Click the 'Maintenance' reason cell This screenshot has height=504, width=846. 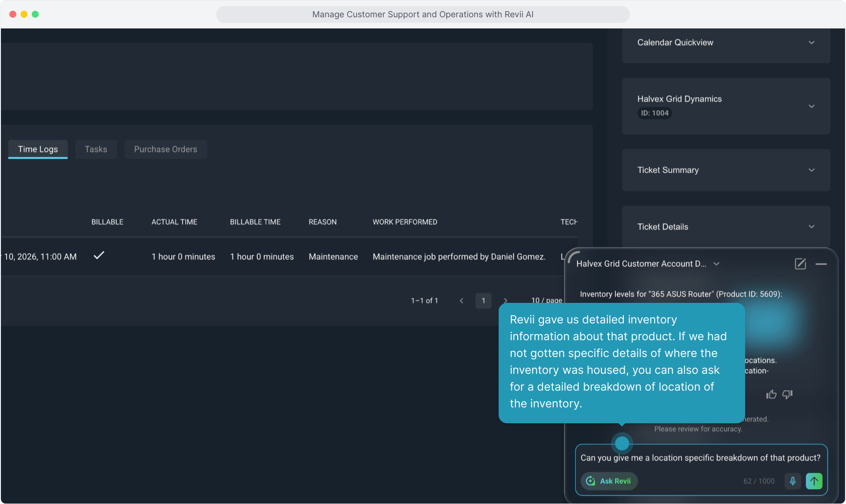coord(333,257)
